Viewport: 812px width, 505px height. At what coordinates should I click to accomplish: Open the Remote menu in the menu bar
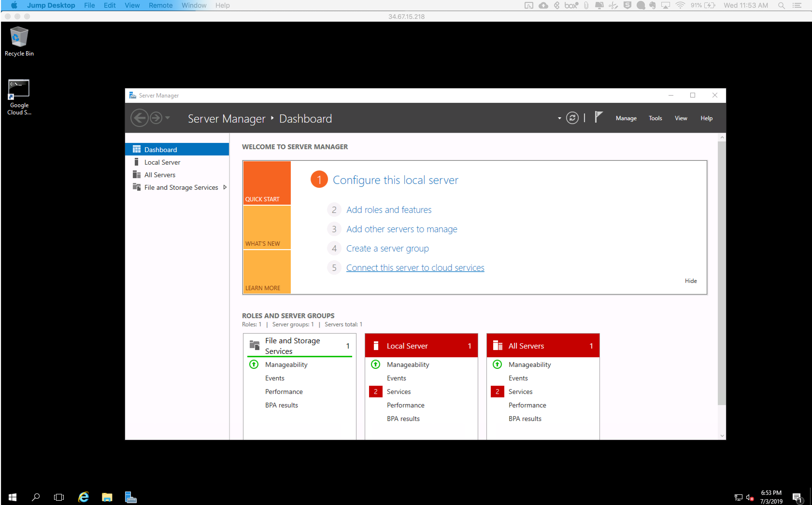[x=160, y=5]
